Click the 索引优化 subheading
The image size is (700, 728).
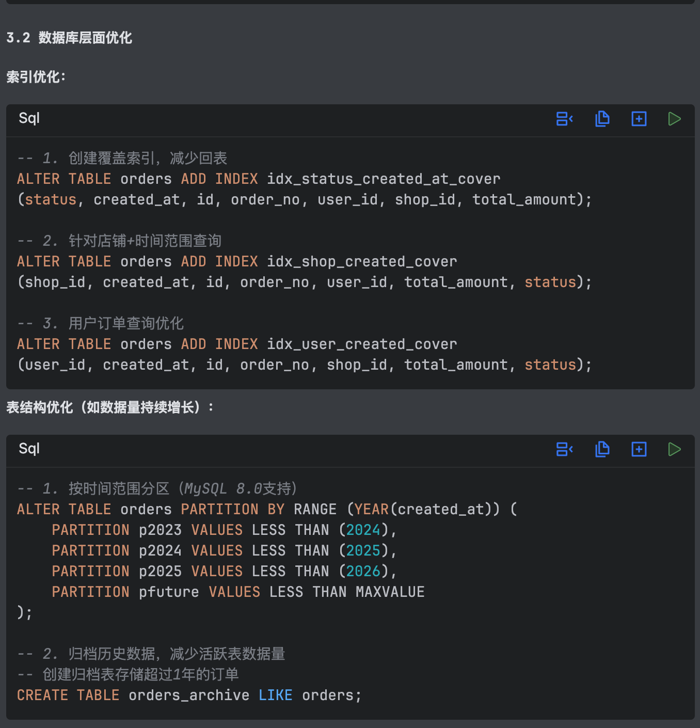(36, 77)
